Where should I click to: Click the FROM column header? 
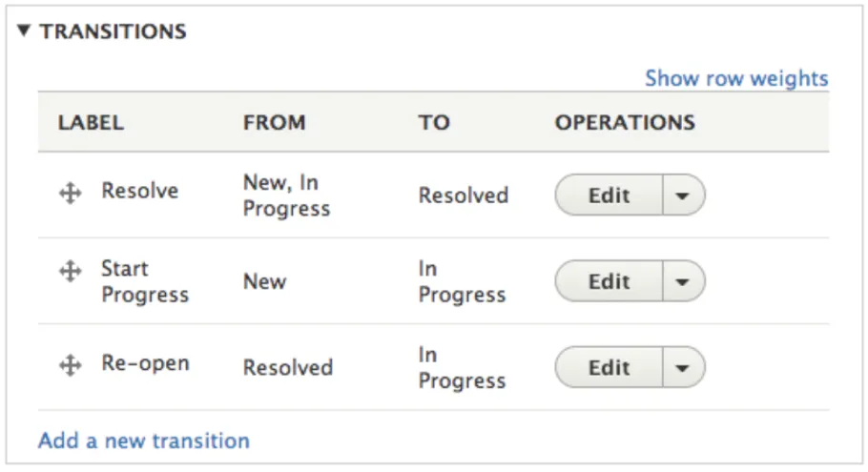pyautogui.click(x=275, y=122)
